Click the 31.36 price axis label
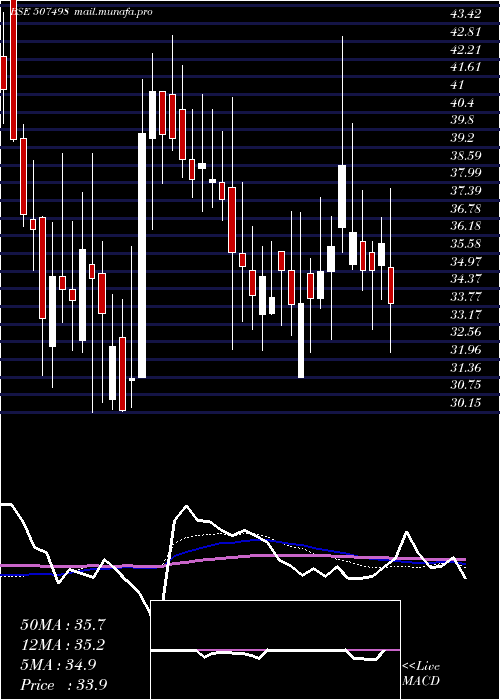This screenshot has width=500, height=700. click(466, 368)
